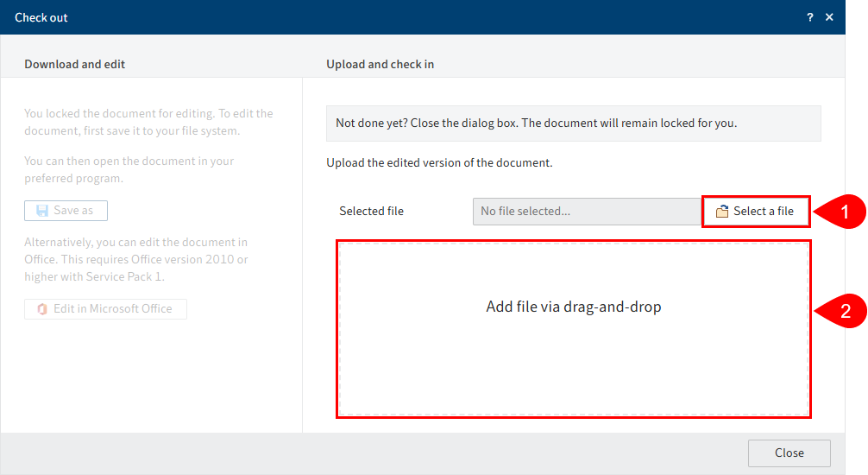The height and width of the screenshot is (475, 868).
Task: Click "Upload the edited version of the document."
Action: pyautogui.click(x=439, y=163)
